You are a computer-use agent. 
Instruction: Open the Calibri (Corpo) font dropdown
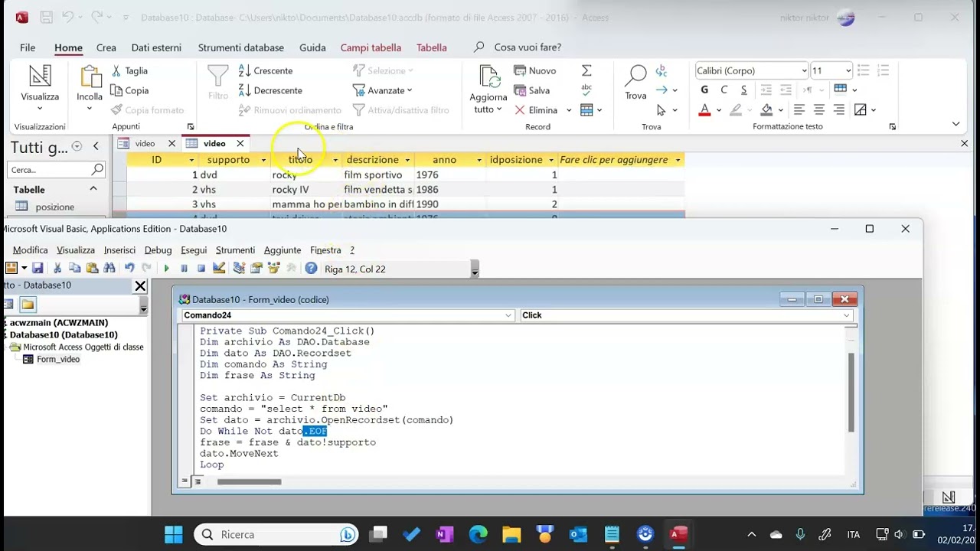pos(804,70)
